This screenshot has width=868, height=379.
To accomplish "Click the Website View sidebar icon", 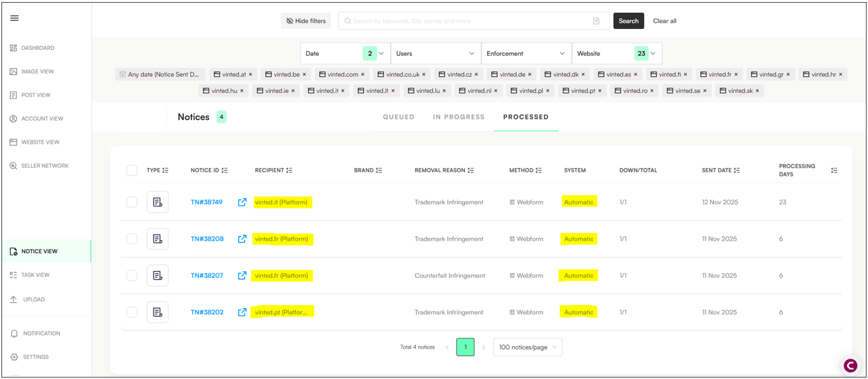I will pos(13,142).
